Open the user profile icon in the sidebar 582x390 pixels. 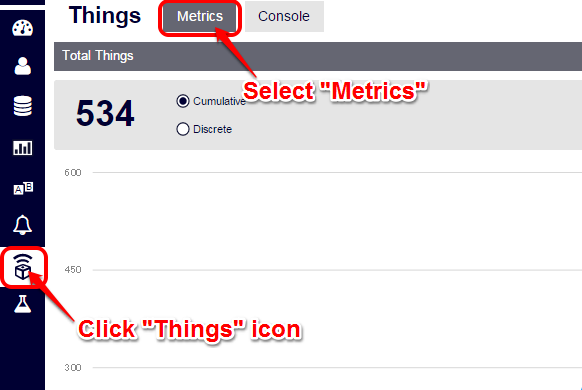(x=23, y=66)
